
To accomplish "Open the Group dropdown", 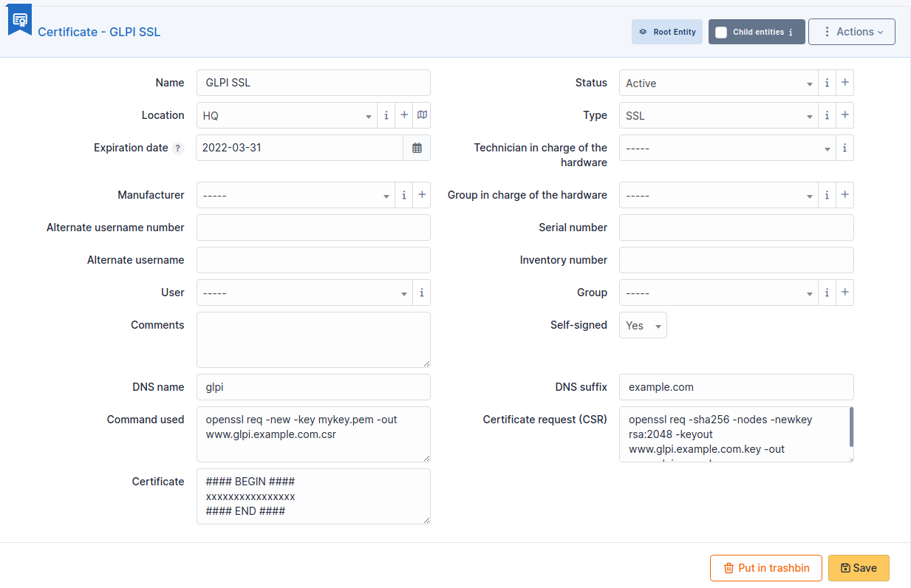I will pos(718,293).
